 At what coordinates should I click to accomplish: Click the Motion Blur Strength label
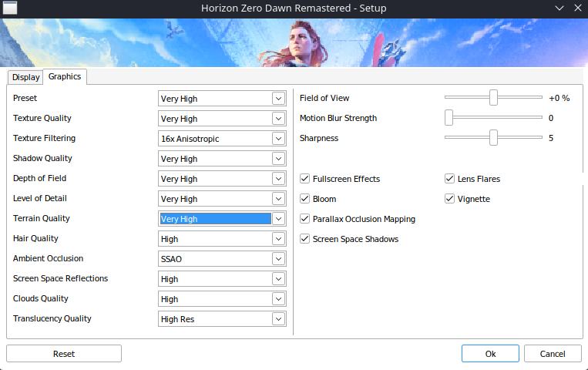[x=338, y=118]
